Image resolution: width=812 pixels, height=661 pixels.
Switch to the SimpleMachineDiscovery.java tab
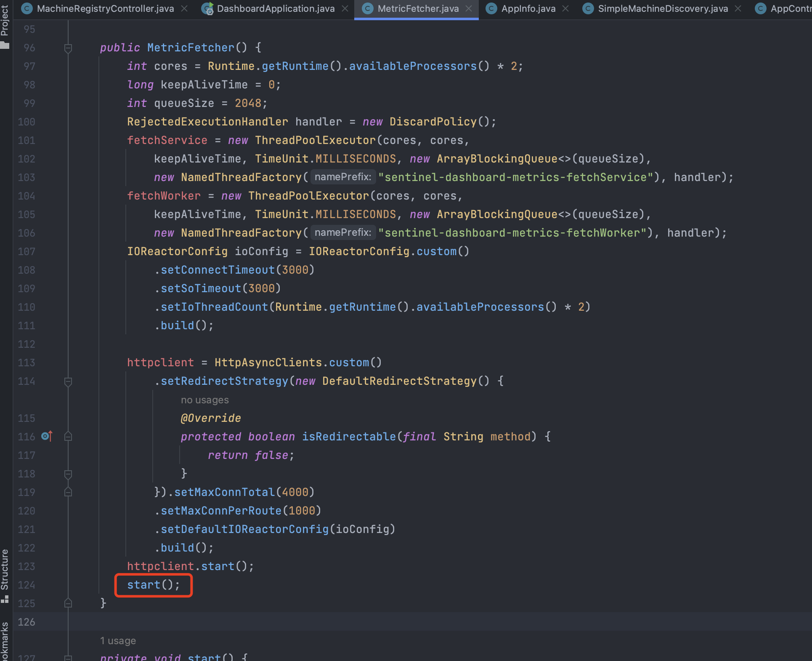click(x=663, y=8)
